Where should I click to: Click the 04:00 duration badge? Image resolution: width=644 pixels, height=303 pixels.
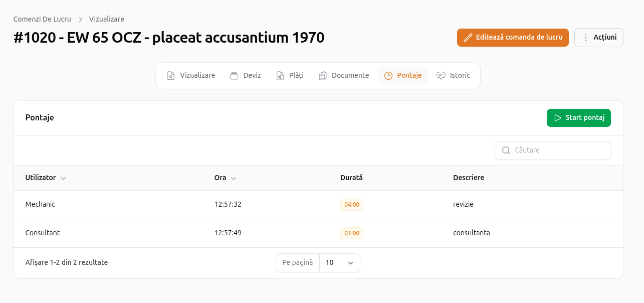352,205
